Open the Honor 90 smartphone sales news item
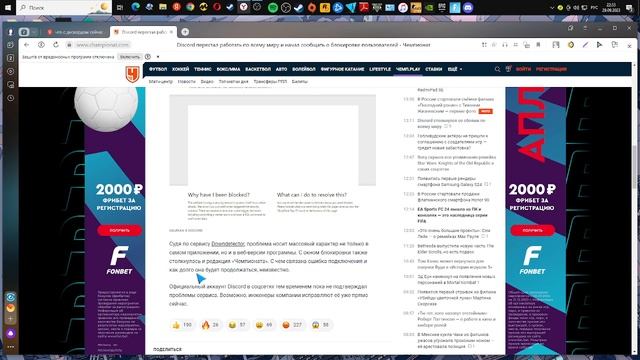640x360 pixels. (453, 197)
